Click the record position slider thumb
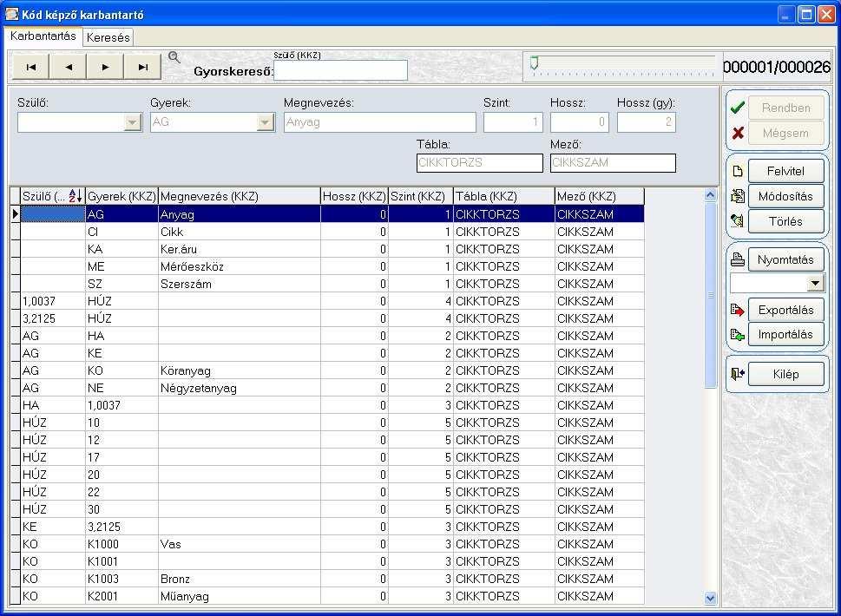Image resolution: width=841 pixels, height=616 pixels. coord(535,63)
